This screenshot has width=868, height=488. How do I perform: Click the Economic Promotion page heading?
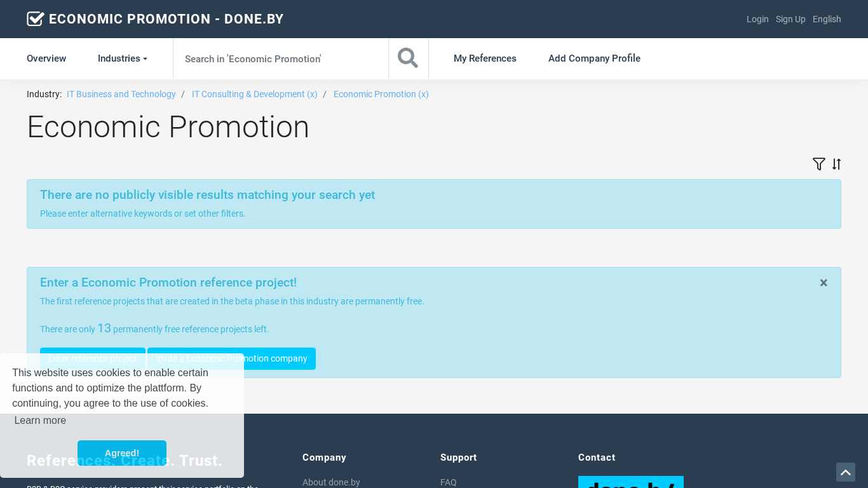point(168,127)
